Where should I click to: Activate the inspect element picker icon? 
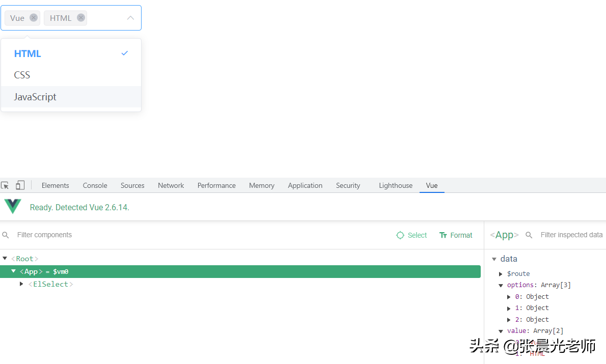[5, 185]
